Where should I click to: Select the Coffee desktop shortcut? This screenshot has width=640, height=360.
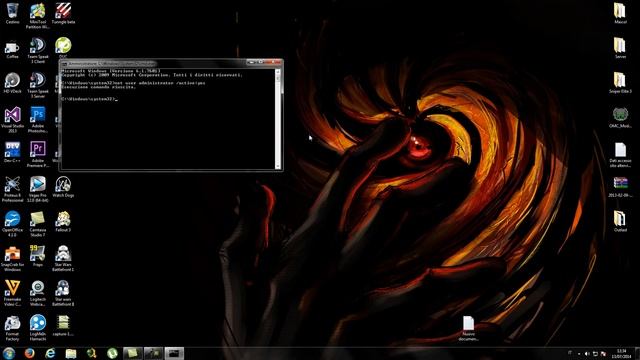(x=12, y=49)
